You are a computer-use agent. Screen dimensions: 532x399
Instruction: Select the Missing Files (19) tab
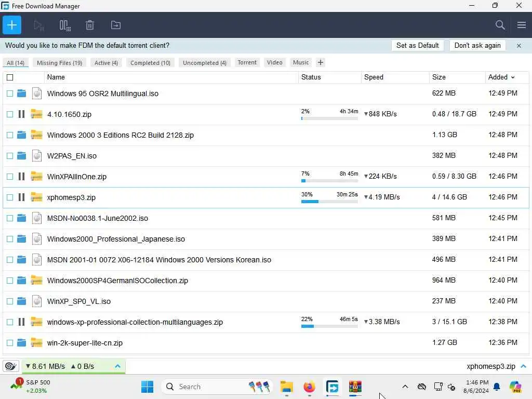coord(59,63)
